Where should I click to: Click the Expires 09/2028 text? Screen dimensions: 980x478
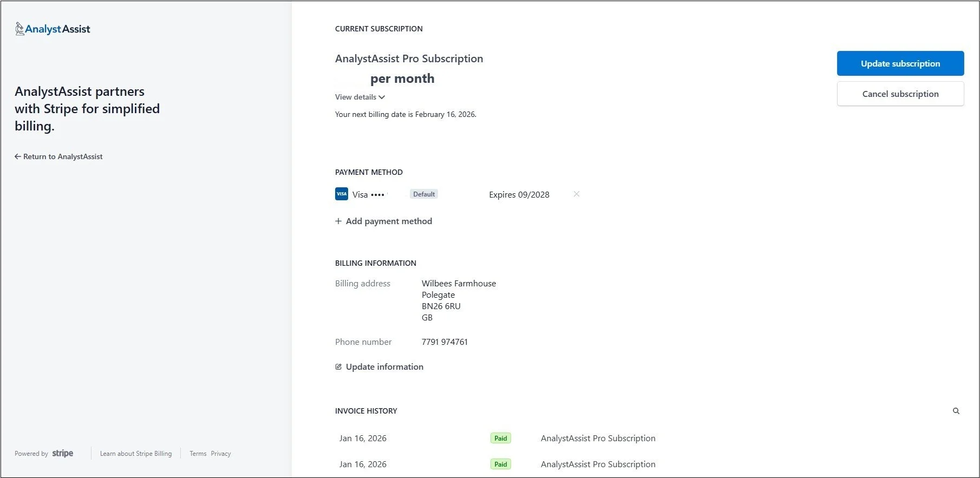coord(519,194)
